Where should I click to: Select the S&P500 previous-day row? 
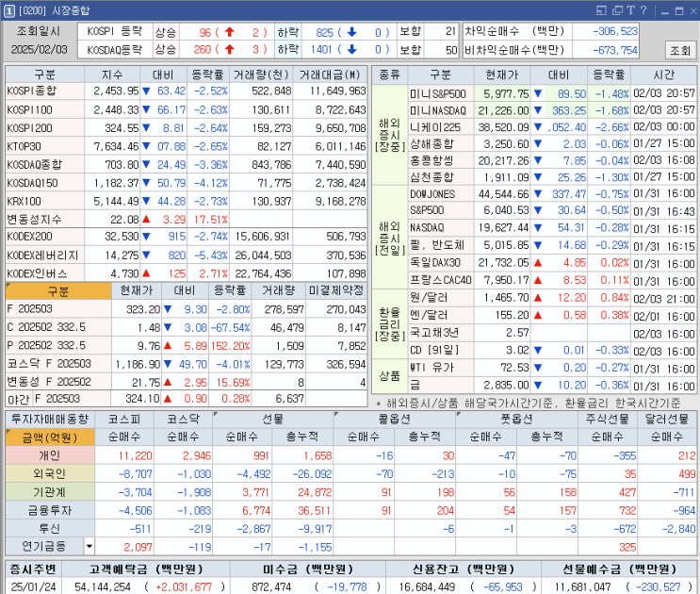(x=552, y=210)
